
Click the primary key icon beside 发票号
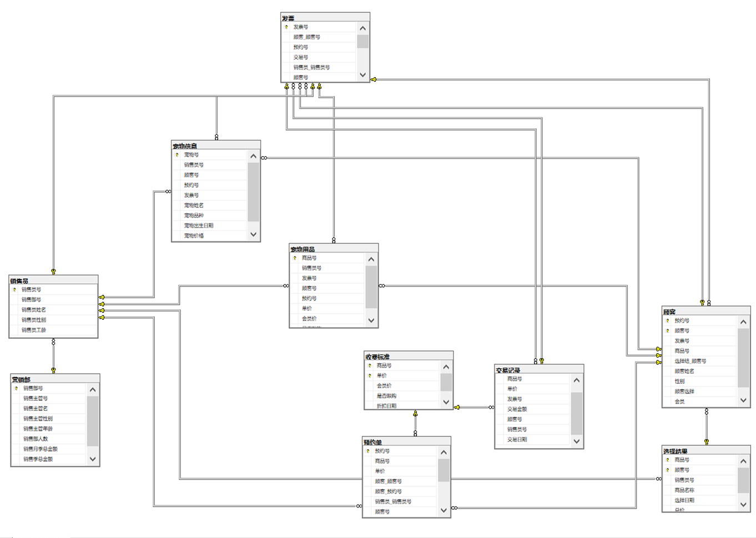[286, 27]
